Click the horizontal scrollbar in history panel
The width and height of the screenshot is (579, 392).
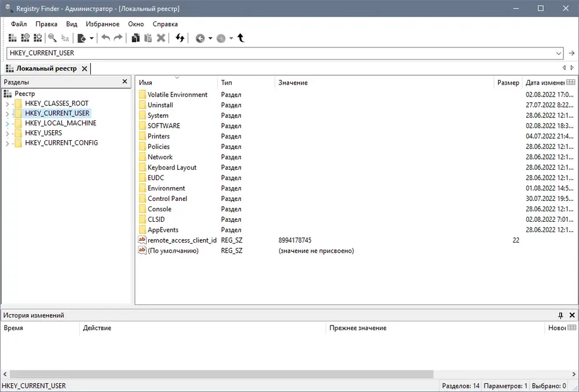click(222, 374)
